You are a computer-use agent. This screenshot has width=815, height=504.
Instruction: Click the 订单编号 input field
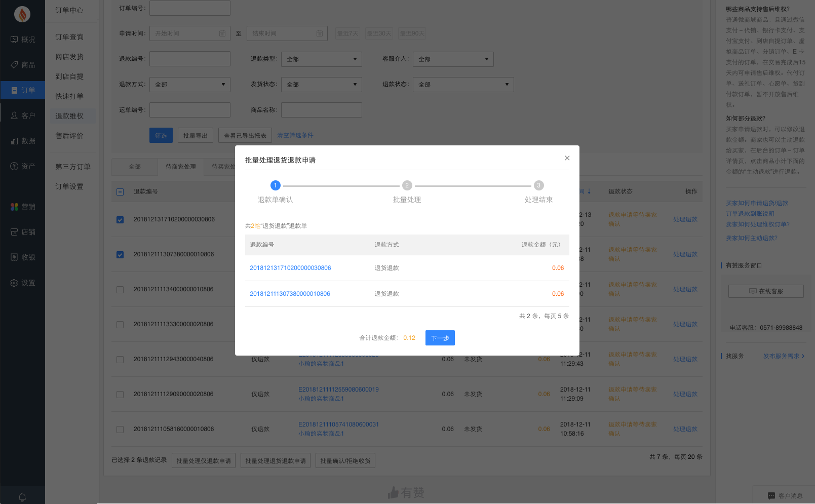pyautogui.click(x=189, y=8)
